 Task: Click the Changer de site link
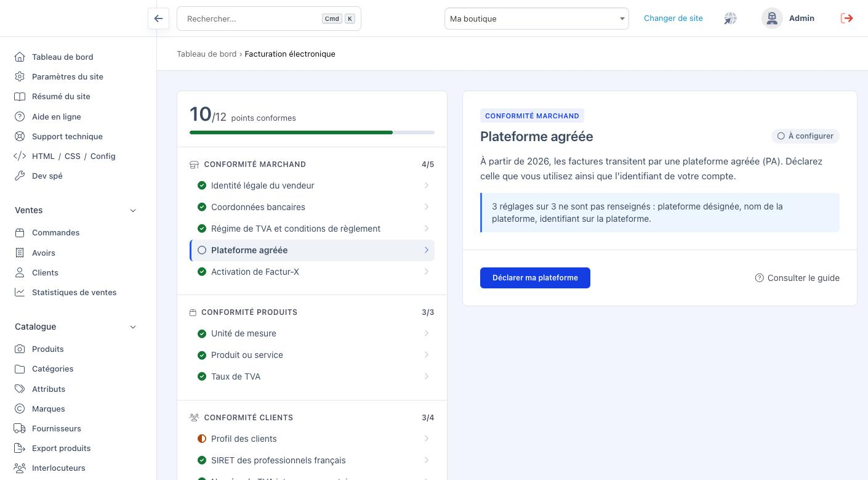[x=673, y=18]
